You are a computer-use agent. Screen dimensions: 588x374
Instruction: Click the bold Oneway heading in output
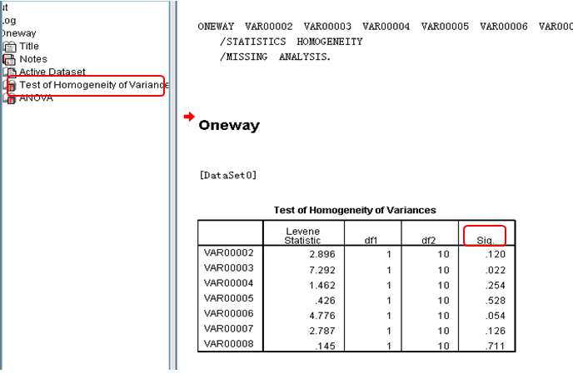click(228, 126)
